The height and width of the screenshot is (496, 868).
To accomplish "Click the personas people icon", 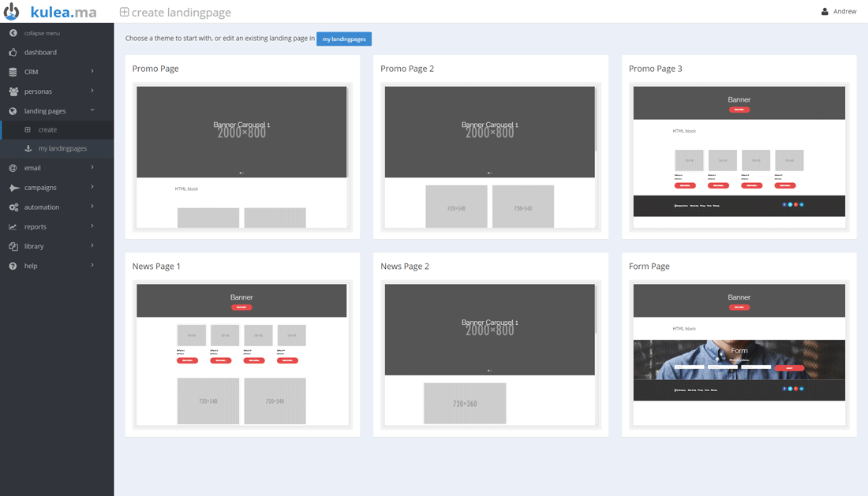I will [13, 91].
